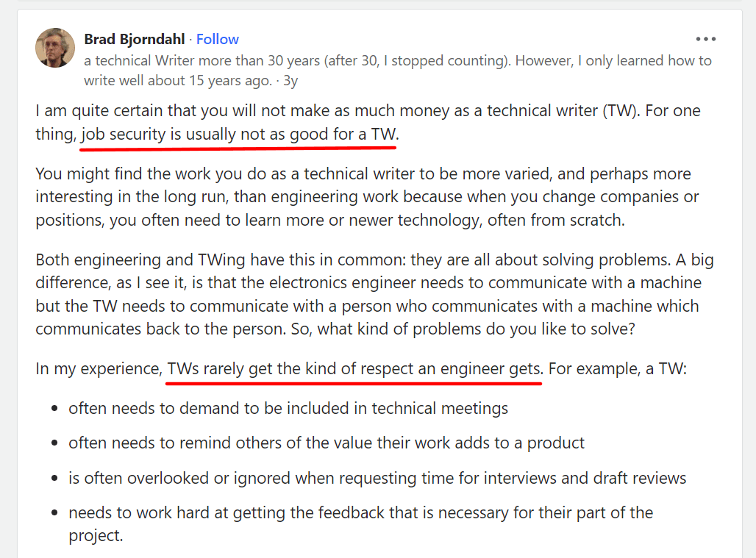Click the underlined phrase about TWs' respect

pyautogui.click(x=354, y=368)
